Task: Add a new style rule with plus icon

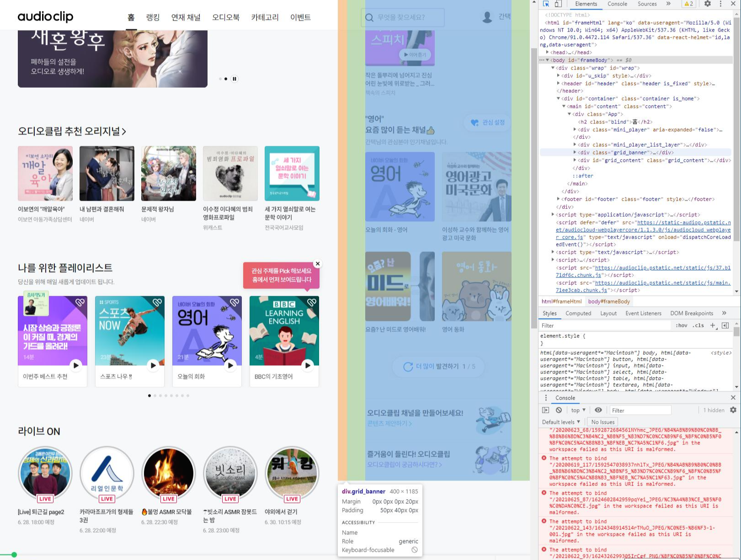Action: [713, 325]
